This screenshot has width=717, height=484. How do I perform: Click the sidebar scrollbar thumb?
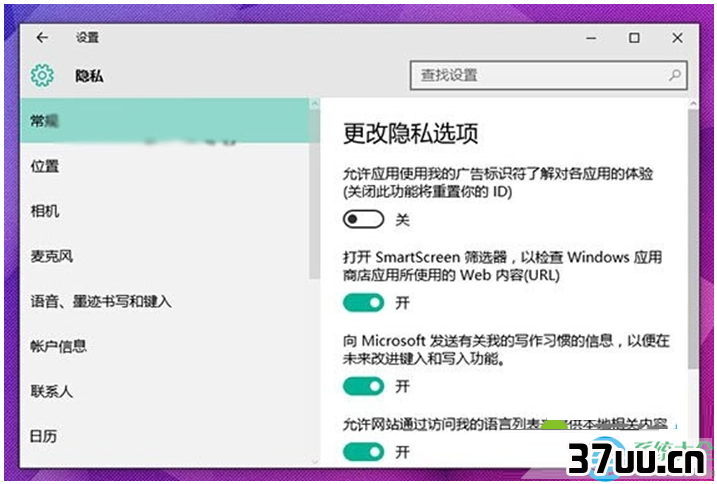pyautogui.click(x=314, y=194)
